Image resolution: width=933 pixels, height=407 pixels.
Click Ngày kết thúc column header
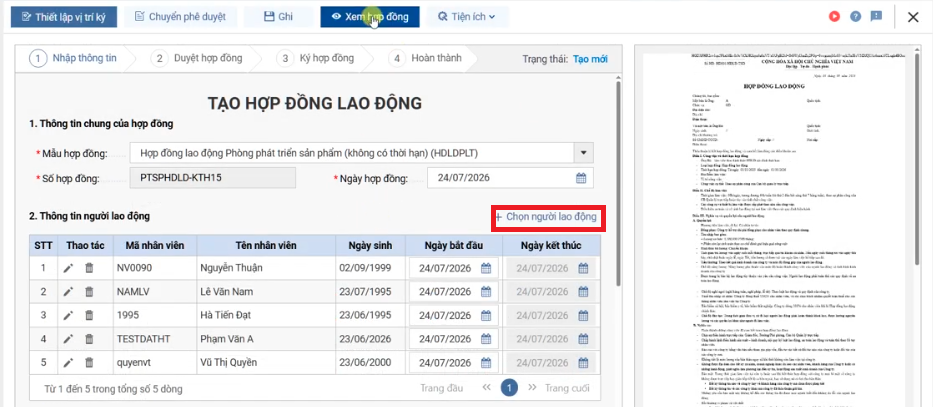(550, 246)
